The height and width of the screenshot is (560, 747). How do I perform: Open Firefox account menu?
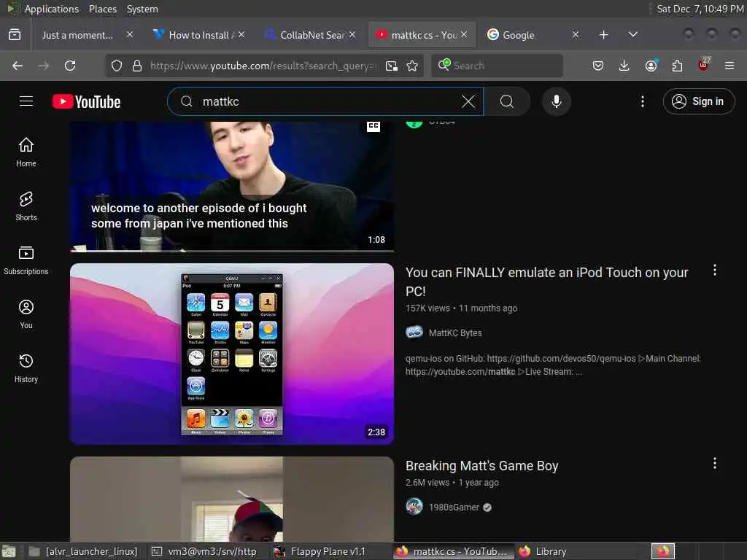tap(651, 66)
